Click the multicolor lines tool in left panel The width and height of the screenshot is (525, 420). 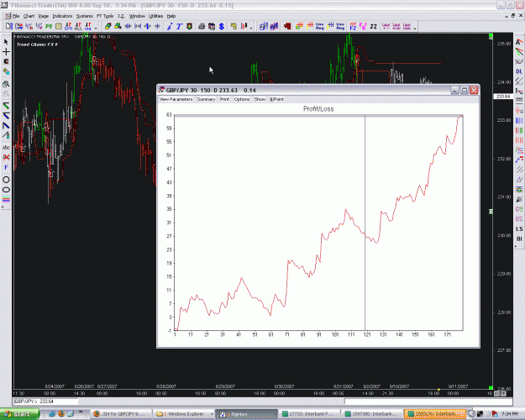6,200
